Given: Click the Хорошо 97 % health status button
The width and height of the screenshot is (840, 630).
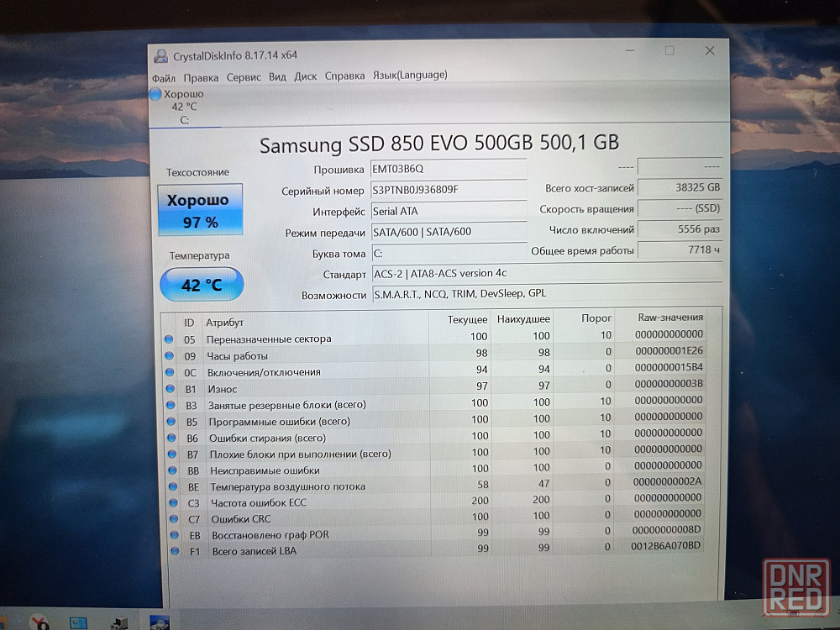Looking at the screenshot, I should click(x=201, y=209).
